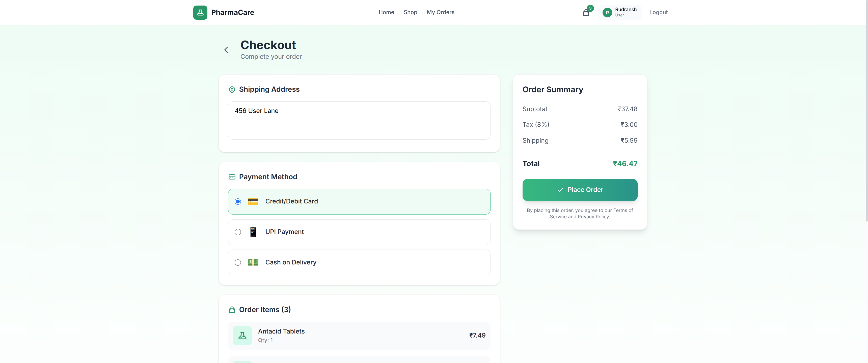Click the Order Summary heading
This screenshot has width=868, height=363.
[x=553, y=89]
